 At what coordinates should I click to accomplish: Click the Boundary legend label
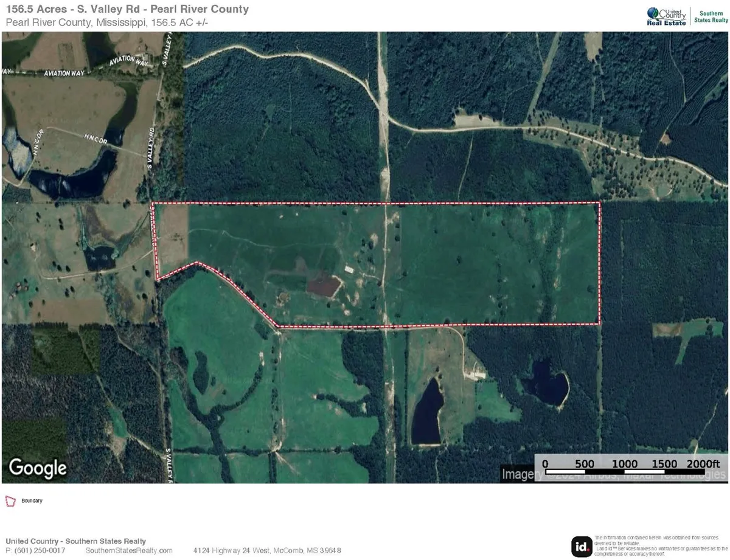pos(32,501)
